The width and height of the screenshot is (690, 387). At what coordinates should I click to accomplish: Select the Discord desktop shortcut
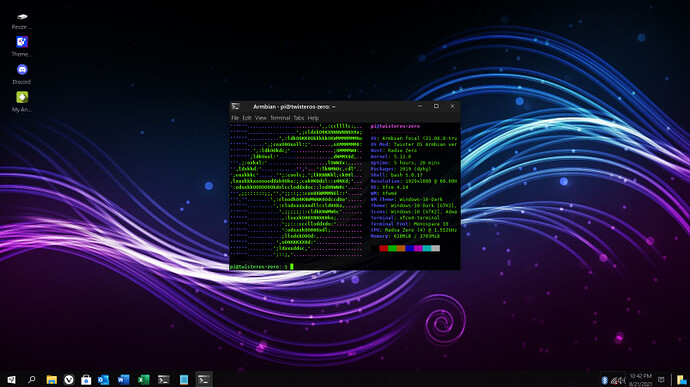[22, 74]
